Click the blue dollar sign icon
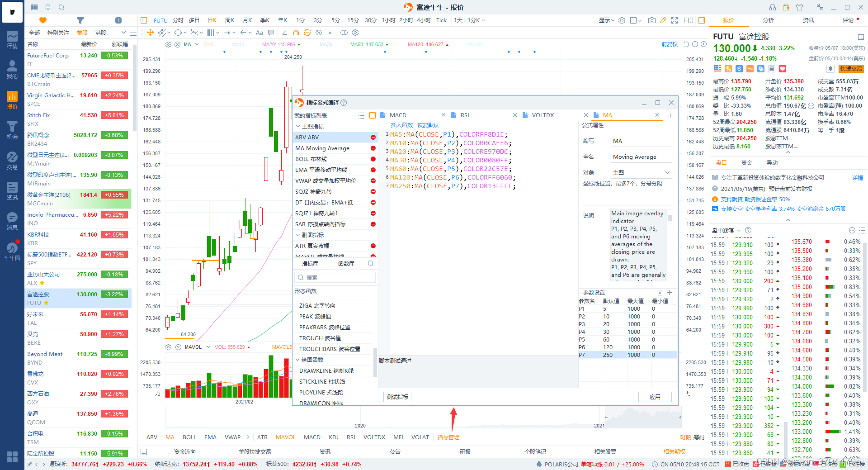Image resolution: width=868 pixels, height=470 pixels. click(x=739, y=69)
